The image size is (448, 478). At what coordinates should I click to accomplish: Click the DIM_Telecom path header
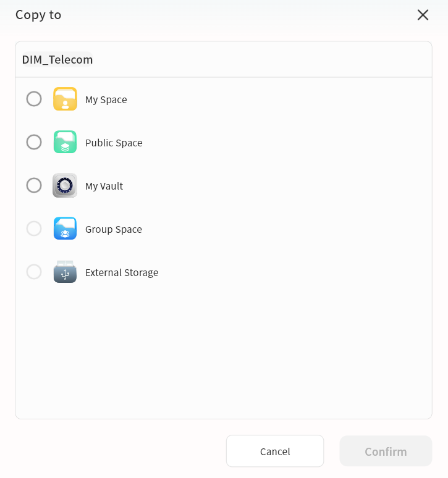point(57,60)
